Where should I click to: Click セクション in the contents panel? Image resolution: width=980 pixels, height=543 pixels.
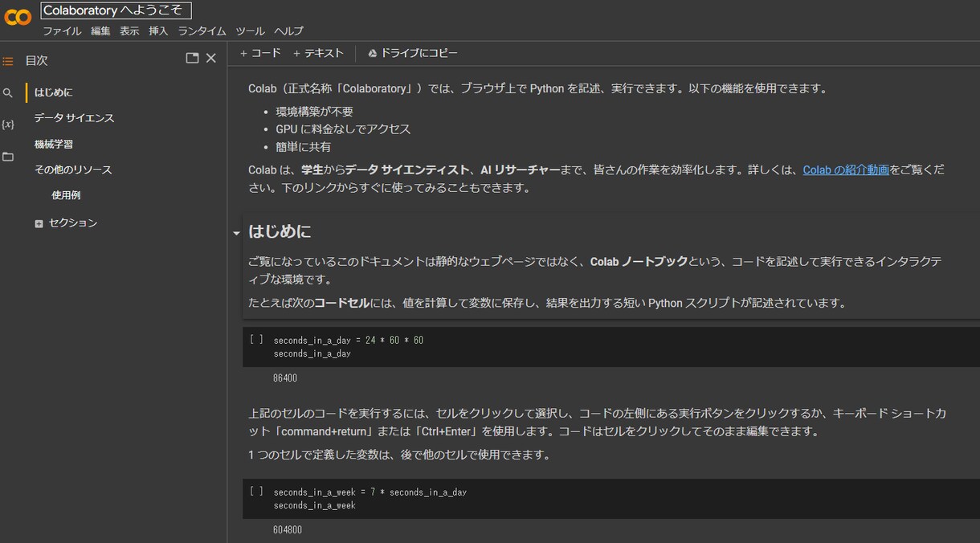tap(73, 223)
